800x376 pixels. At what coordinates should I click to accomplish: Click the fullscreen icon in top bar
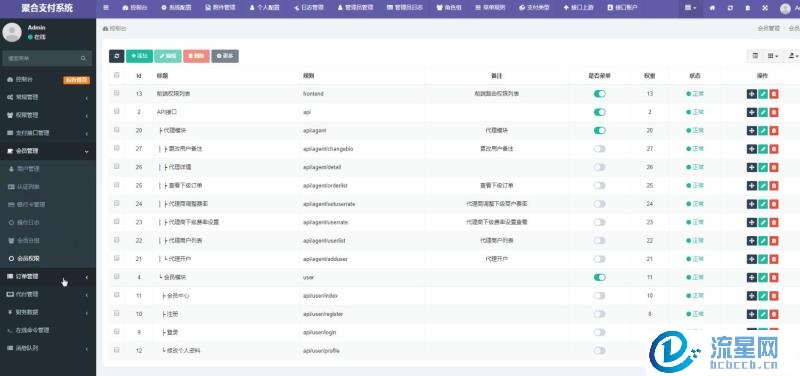[x=765, y=8]
